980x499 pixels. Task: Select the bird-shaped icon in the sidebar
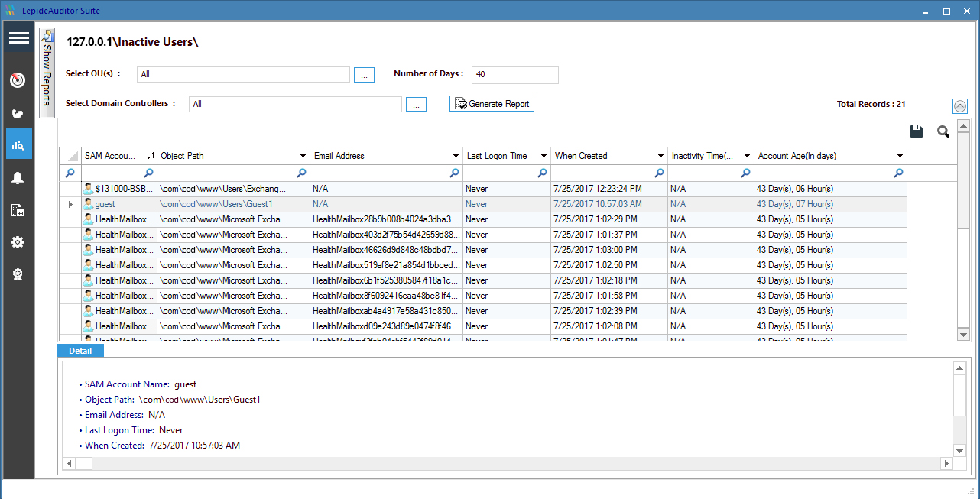coord(18,114)
